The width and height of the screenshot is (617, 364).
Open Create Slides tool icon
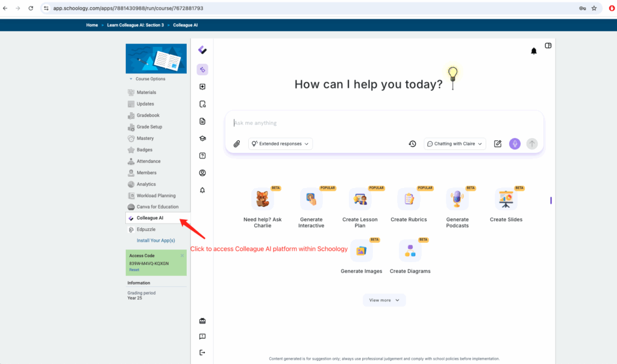(x=506, y=199)
